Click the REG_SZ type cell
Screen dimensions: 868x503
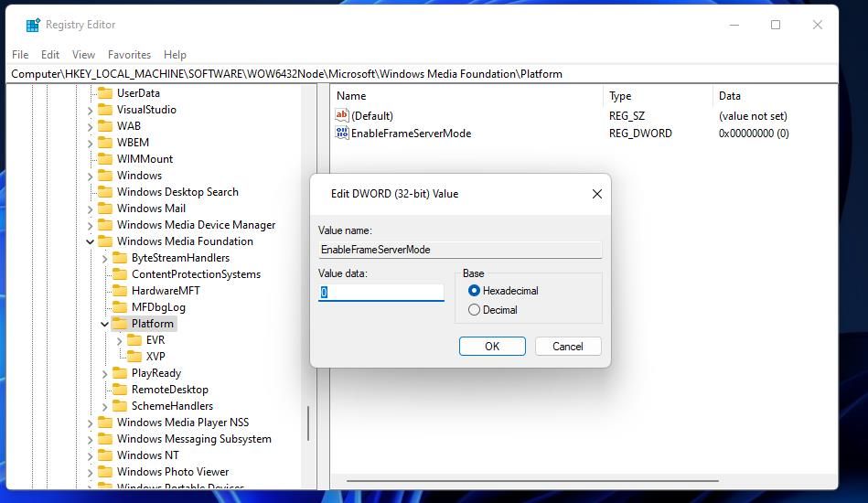click(627, 115)
